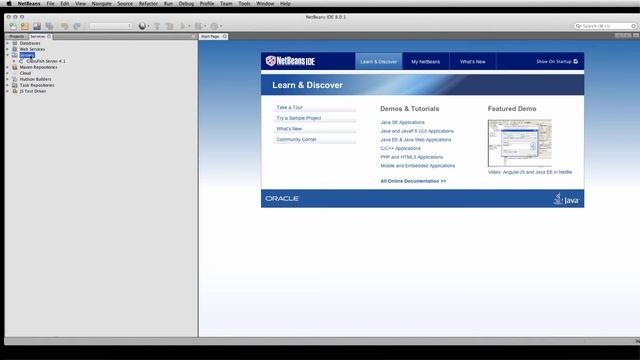Open the browser selection dropdown arrow

point(148,26)
